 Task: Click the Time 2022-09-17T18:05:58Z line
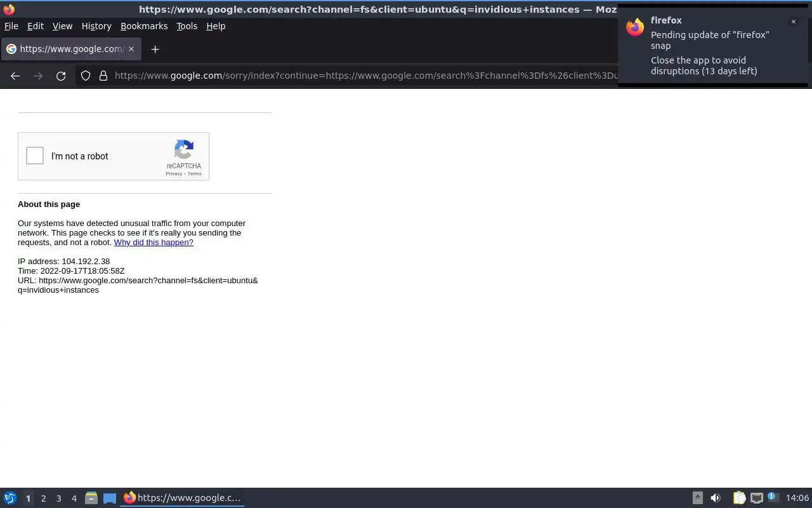[71, 271]
